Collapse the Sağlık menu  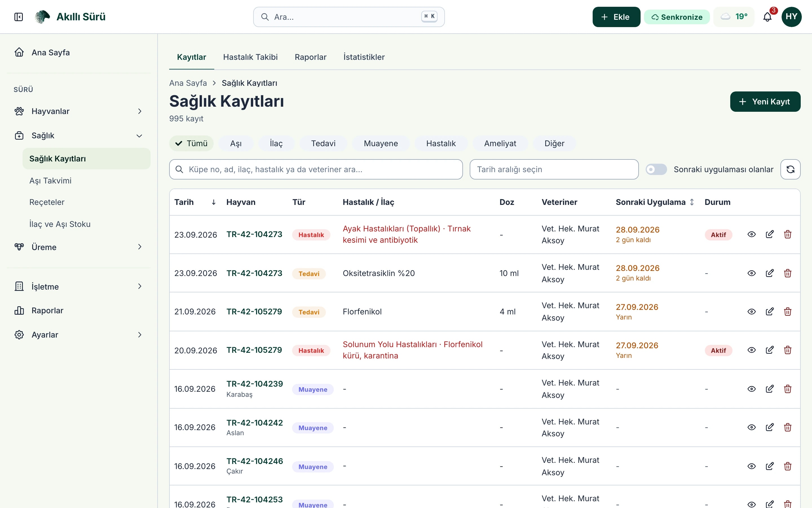(x=78, y=136)
